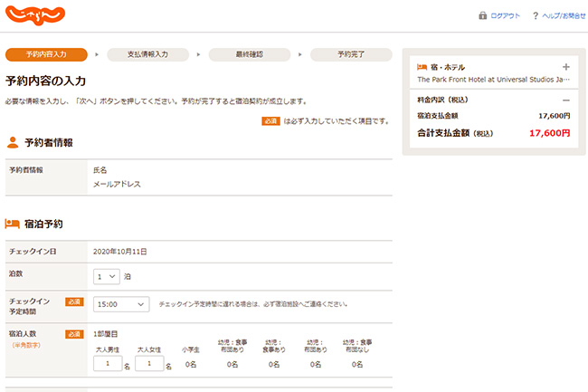Click the arrow icon before 支払情報入力 step
The height and width of the screenshot is (392, 588).
click(97, 54)
